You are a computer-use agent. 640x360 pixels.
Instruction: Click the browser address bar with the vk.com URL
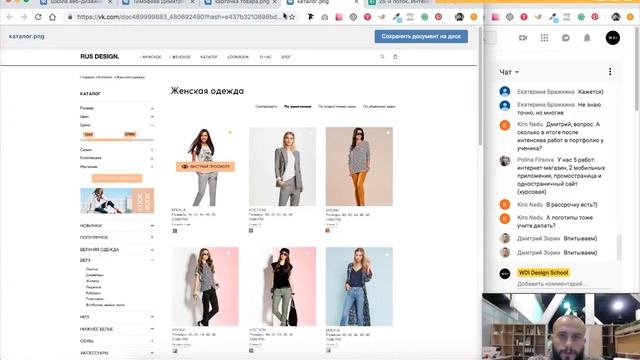pyautogui.click(x=179, y=17)
